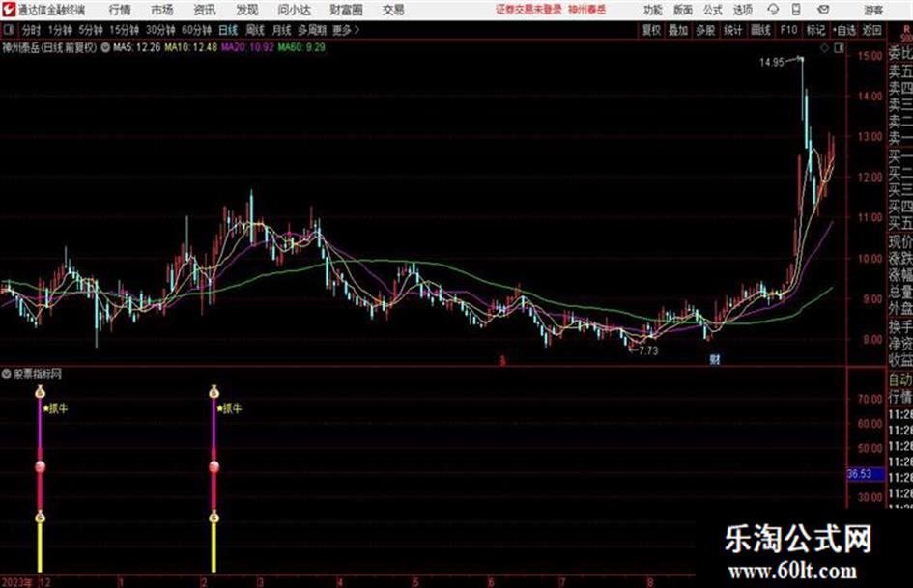Click the mobile phone icon
913x588 pixels.
pyautogui.click(x=796, y=10)
